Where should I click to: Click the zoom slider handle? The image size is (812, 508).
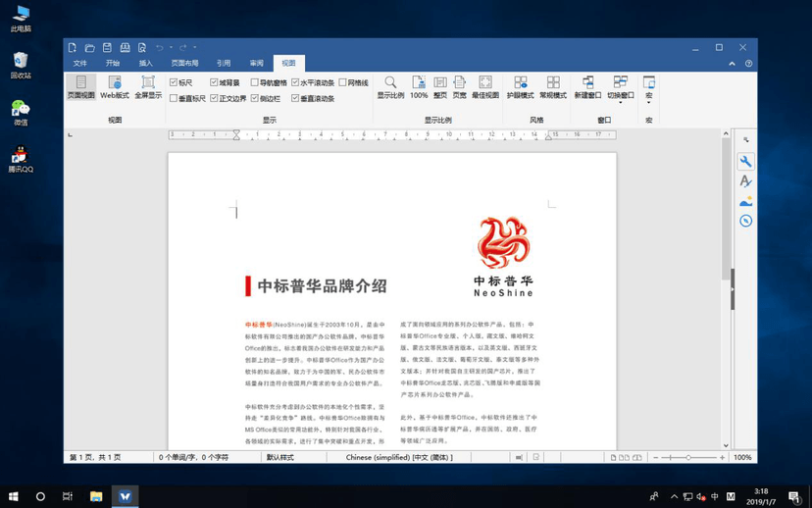coord(688,458)
